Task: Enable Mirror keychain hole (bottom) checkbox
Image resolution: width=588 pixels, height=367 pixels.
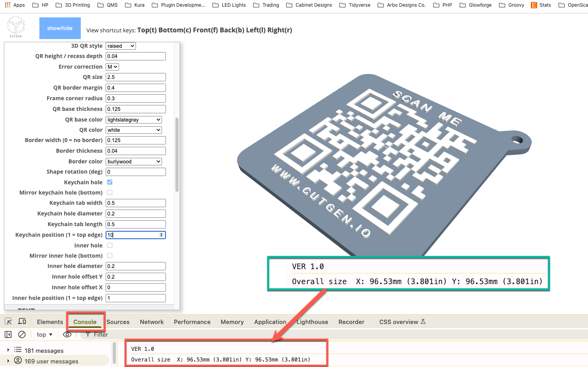Action: (110, 193)
